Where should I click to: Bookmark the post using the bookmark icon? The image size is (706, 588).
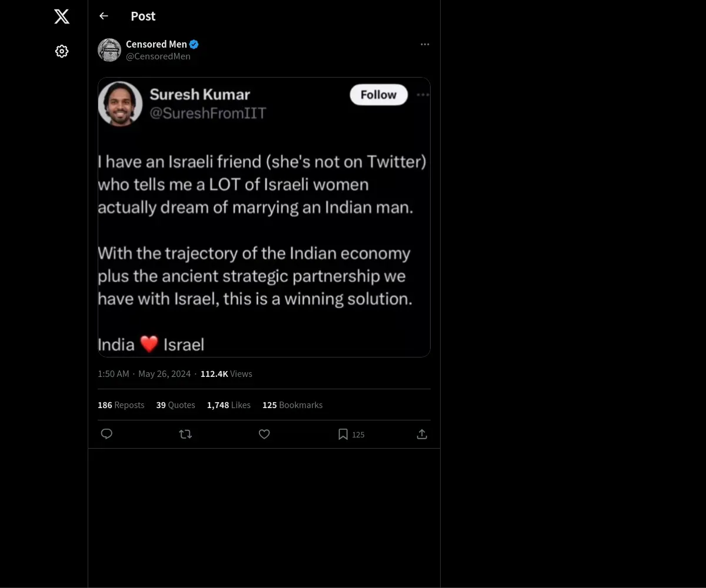tap(343, 434)
